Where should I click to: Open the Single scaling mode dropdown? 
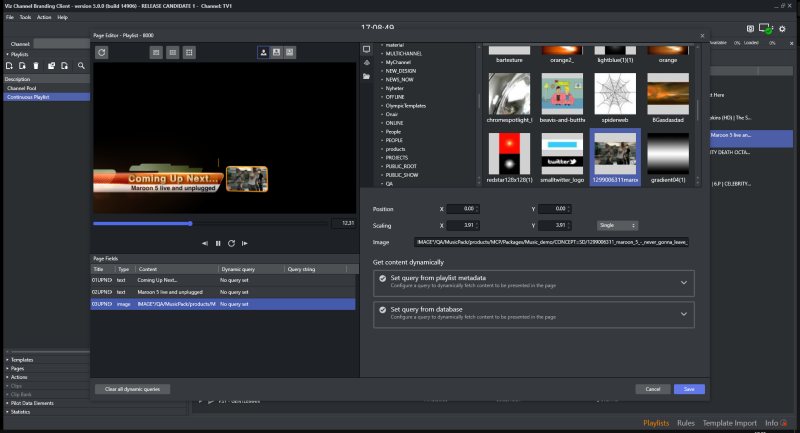tap(617, 225)
